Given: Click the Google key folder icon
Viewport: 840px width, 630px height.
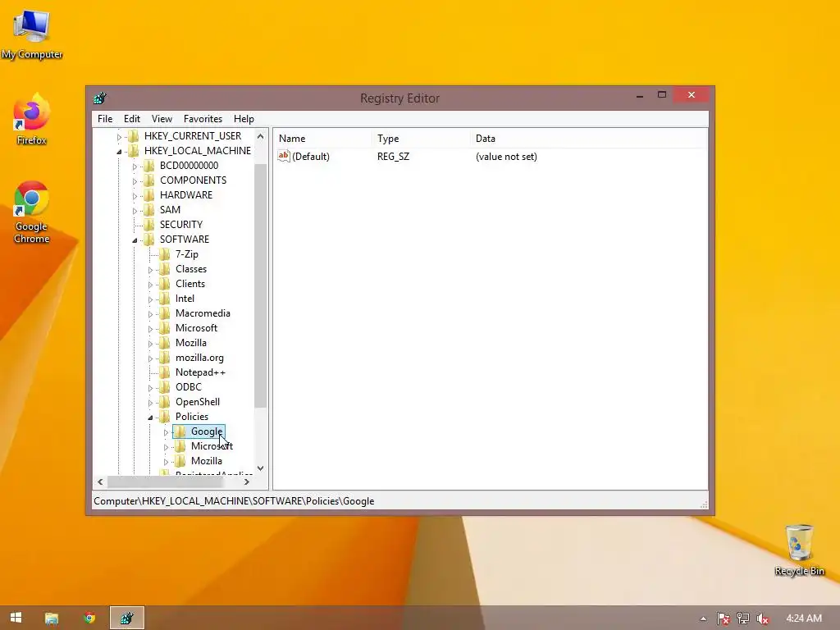Looking at the screenshot, I should tap(180, 431).
